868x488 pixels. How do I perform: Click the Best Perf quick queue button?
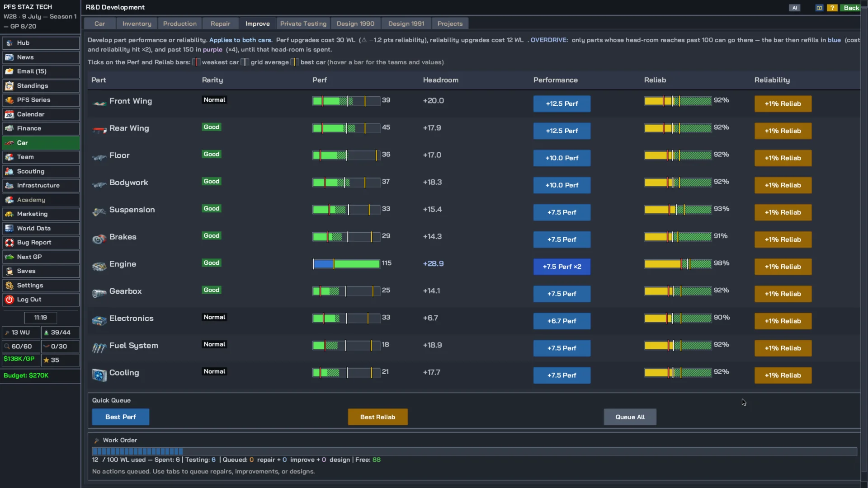tap(120, 417)
